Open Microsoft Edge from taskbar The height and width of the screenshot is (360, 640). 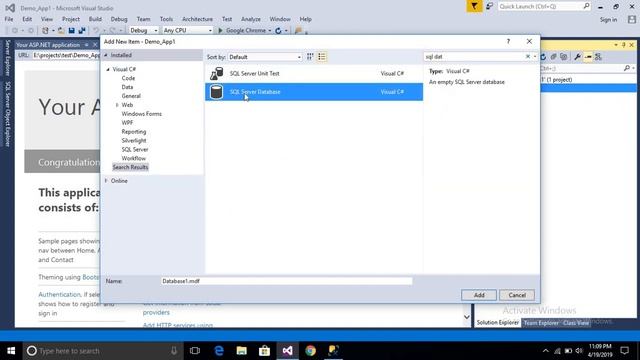[x=219, y=351]
